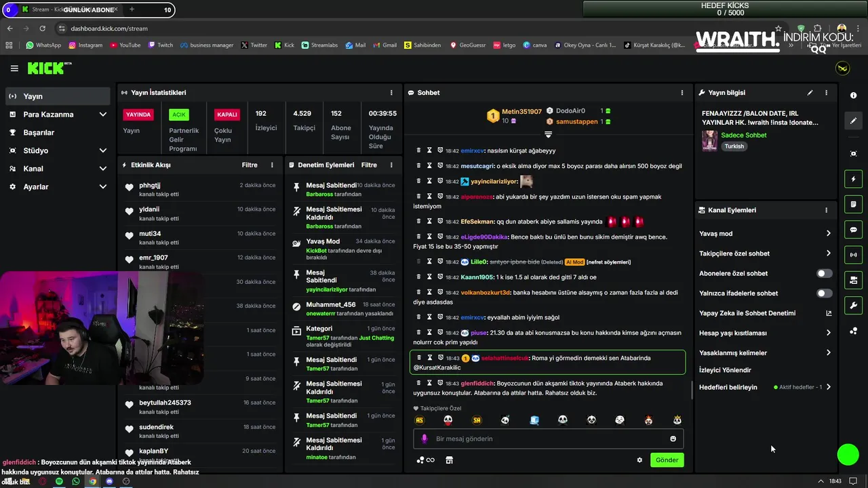Toggle Abonelere özel sohbet switch

(x=824, y=273)
